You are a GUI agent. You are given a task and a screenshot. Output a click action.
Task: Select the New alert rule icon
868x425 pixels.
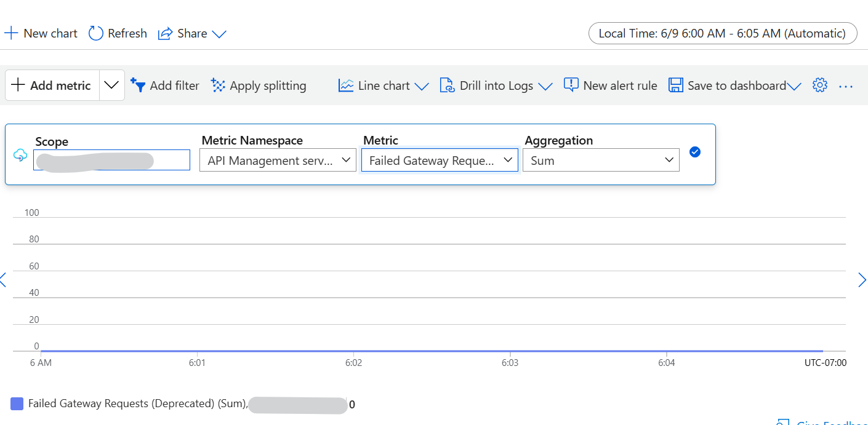click(x=571, y=85)
